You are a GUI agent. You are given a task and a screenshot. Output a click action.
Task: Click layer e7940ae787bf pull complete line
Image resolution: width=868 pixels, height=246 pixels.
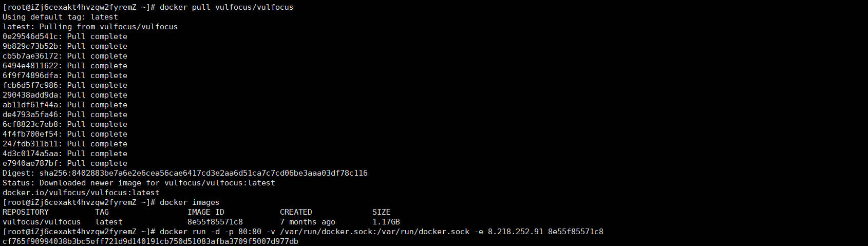coord(65,163)
